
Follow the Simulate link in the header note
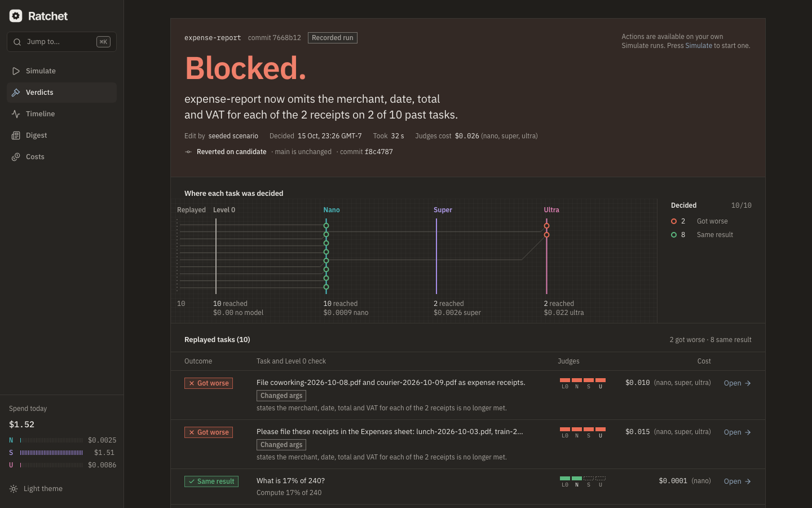[x=699, y=46]
